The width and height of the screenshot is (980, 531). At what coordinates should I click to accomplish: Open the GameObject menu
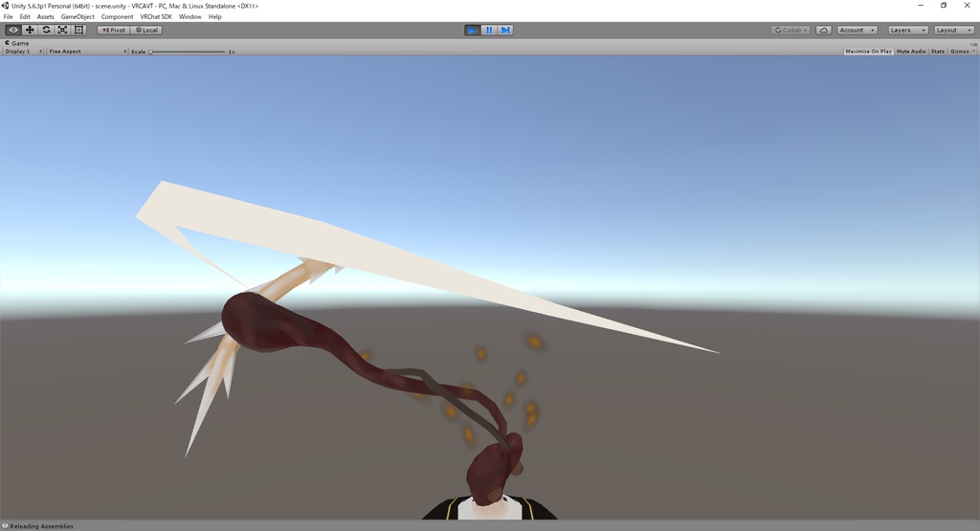tap(78, 17)
